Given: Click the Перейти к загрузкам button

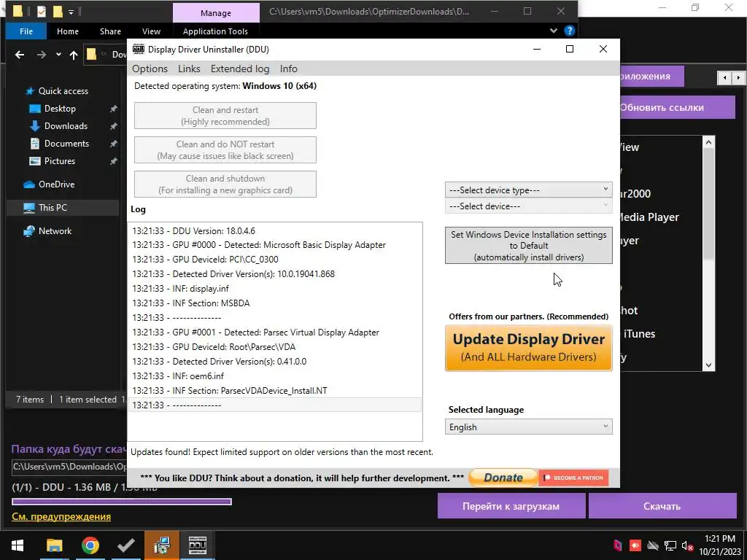Looking at the screenshot, I should click(x=511, y=506).
